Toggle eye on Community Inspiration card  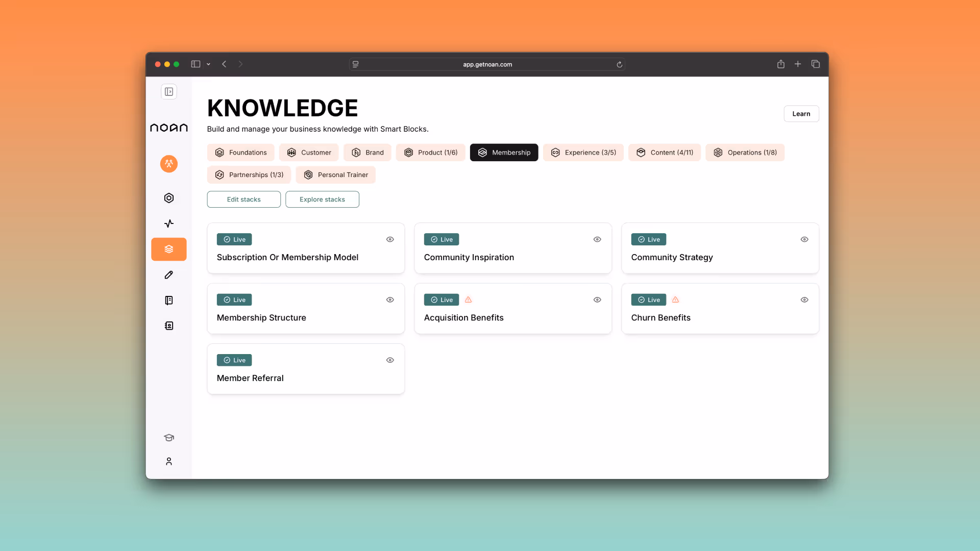[x=597, y=240]
